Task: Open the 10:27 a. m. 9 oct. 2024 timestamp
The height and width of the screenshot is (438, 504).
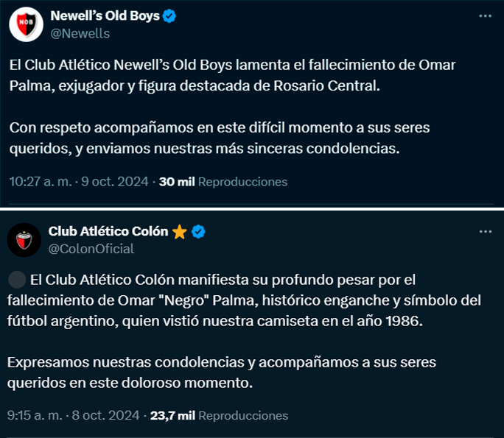Action: pyautogui.click(x=79, y=181)
